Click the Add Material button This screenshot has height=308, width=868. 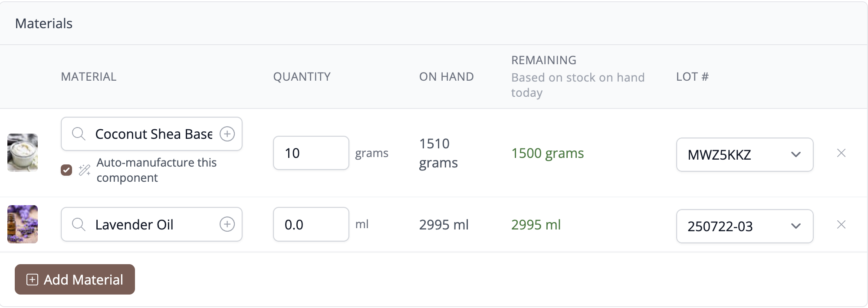[x=75, y=279]
